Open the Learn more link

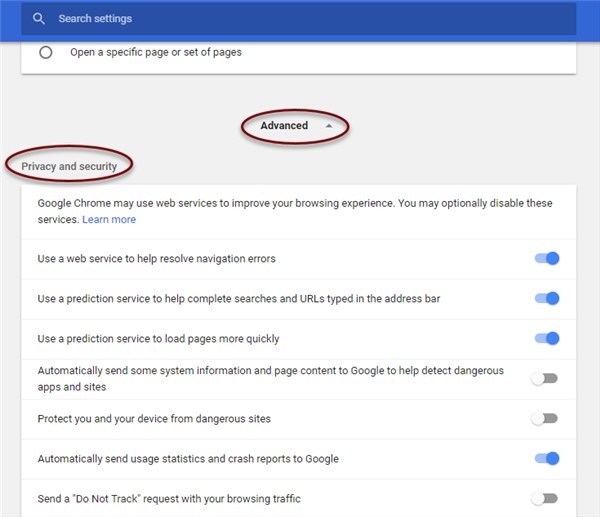(109, 219)
